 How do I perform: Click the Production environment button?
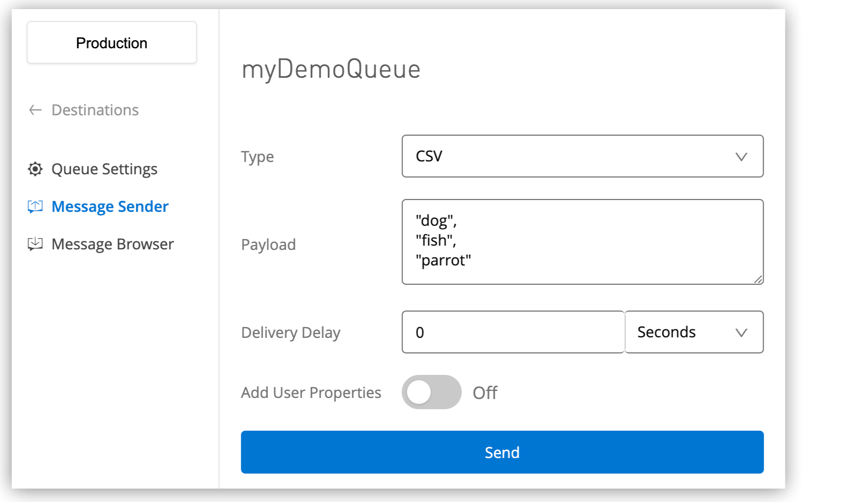(111, 43)
